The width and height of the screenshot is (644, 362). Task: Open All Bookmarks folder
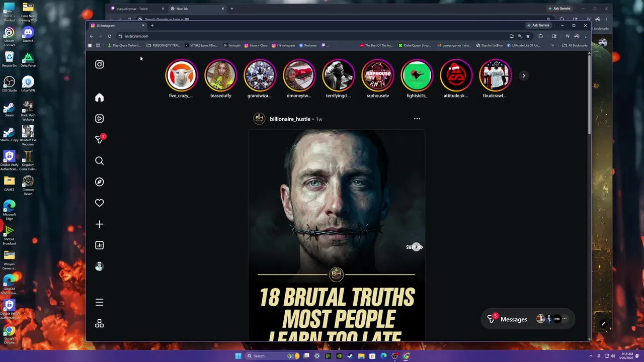click(x=575, y=45)
